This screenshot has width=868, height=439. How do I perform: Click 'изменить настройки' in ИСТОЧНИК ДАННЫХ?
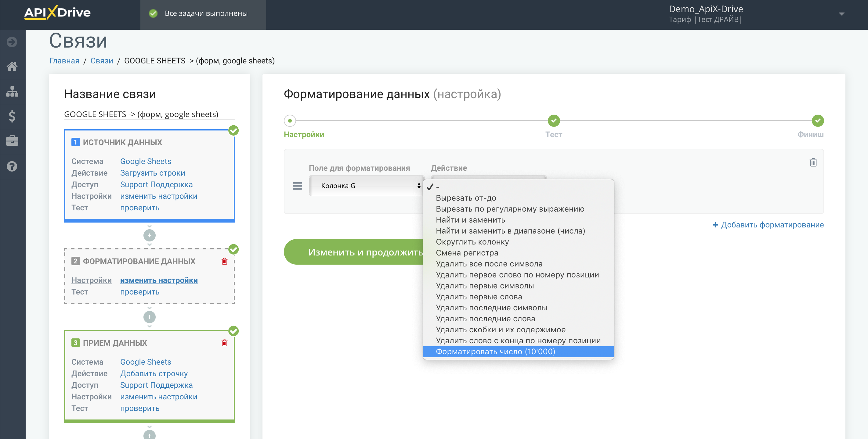click(159, 196)
